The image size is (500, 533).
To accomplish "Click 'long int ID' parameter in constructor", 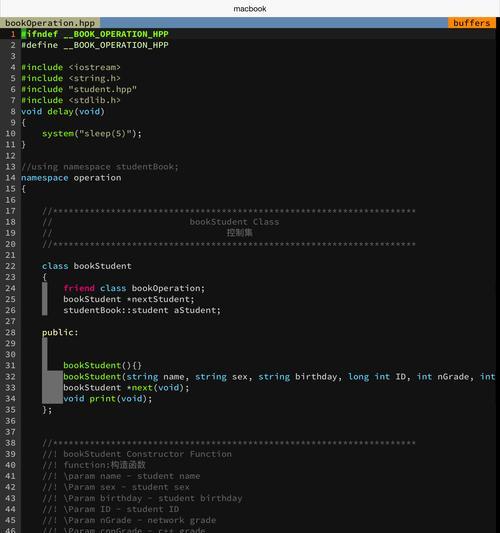I will (377, 377).
